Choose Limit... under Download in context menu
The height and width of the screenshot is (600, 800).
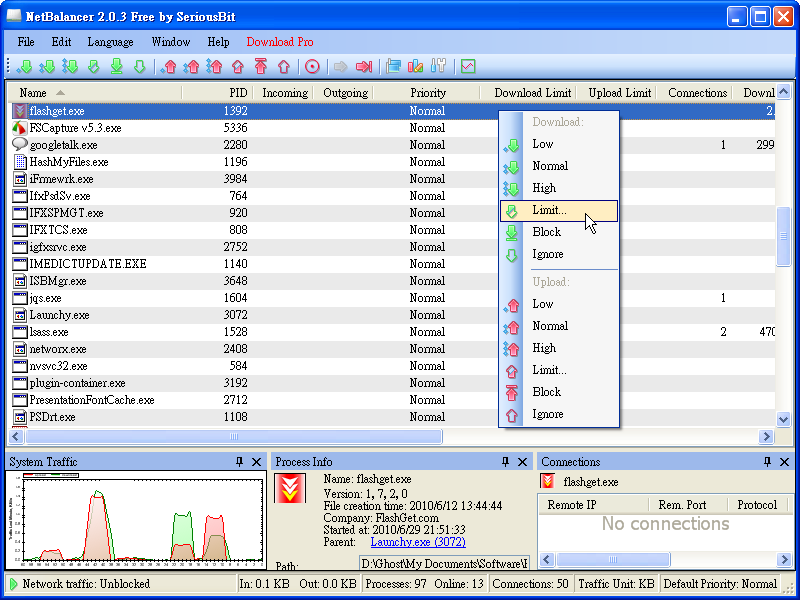pyautogui.click(x=559, y=211)
